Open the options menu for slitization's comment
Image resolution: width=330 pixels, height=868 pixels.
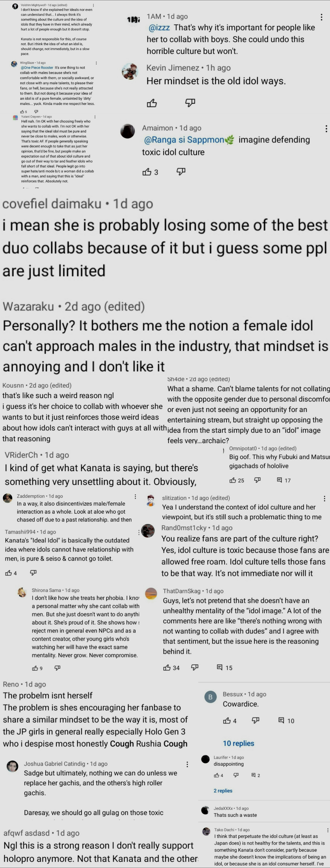click(324, 498)
